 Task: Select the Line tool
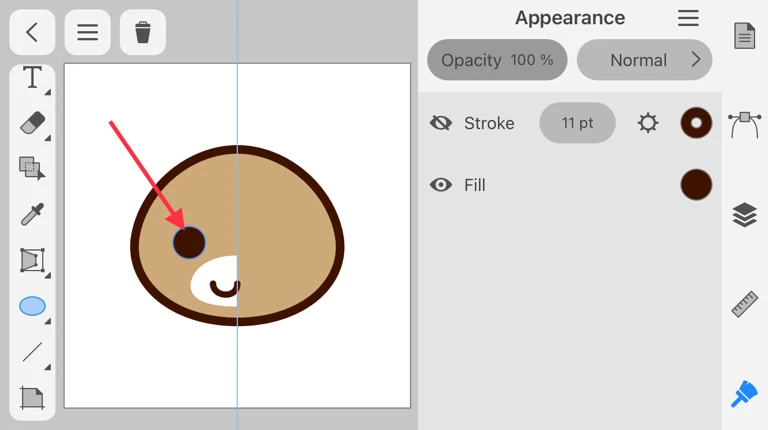tap(32, 352)
